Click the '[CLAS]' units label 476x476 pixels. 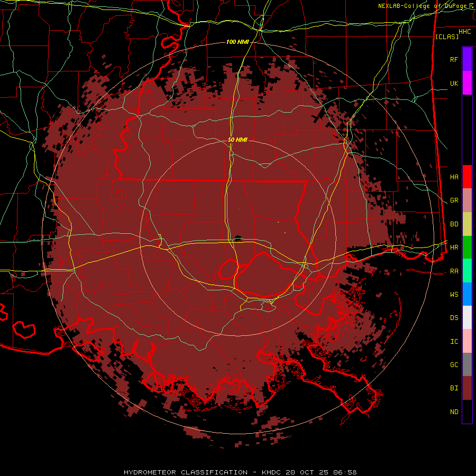(x=446, y=36)
